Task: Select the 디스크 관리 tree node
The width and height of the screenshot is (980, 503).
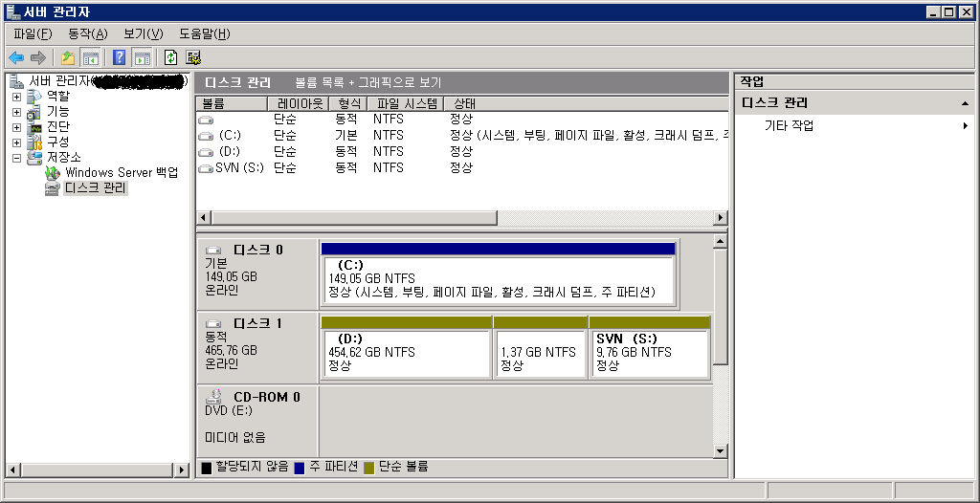Action: coord(95,188)
